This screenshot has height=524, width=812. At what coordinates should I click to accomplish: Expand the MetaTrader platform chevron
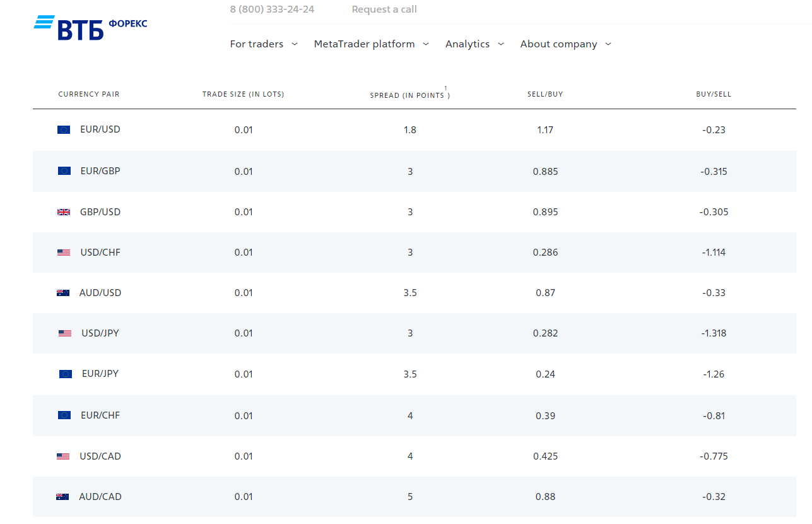click(x=426, y=44)
